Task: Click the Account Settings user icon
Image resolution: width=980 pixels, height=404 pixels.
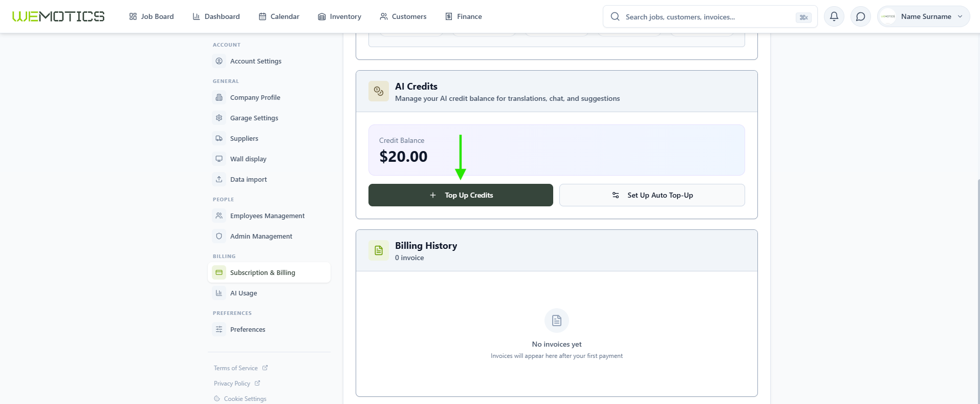Action: pyautogui.click(x=219, y=61)
